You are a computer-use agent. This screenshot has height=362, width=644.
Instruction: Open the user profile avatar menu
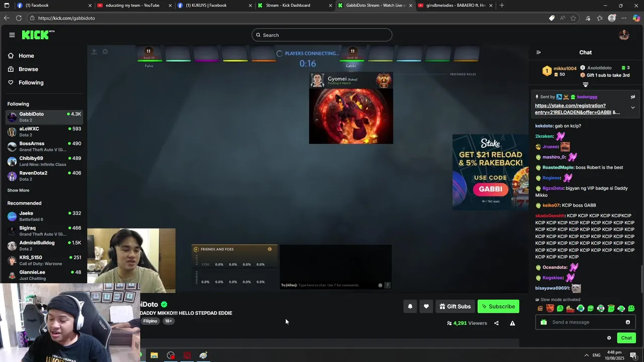coord(624,35)
